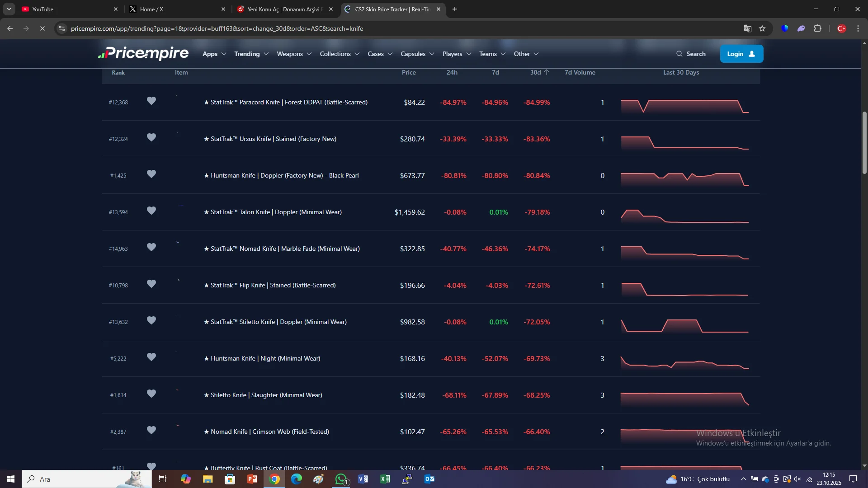Open Excel from the taskbar

point(385,479)
